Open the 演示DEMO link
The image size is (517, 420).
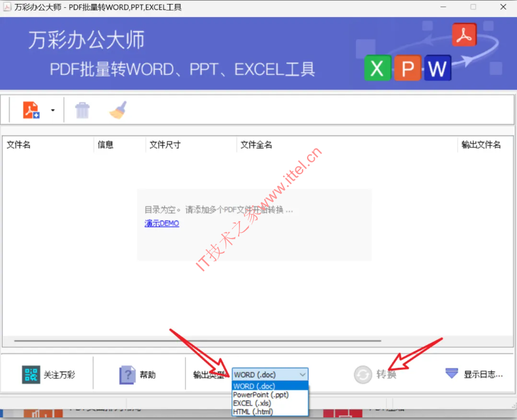(x=162, y=223)
